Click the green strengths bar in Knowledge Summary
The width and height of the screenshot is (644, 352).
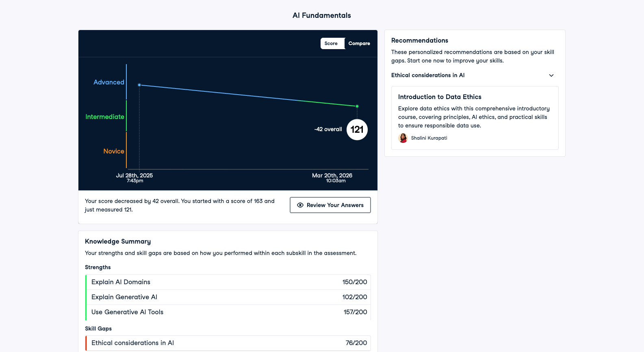86,297
